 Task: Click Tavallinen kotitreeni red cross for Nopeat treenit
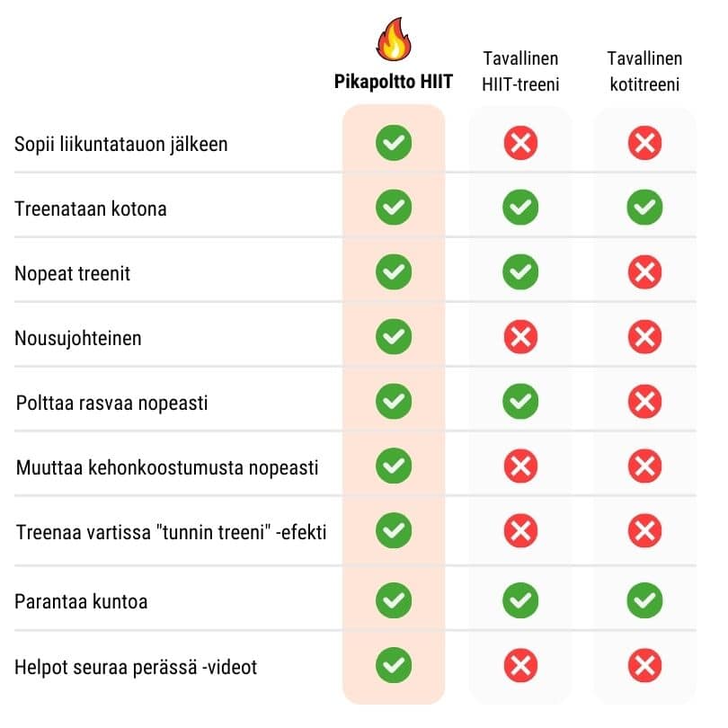coord(644,272)
